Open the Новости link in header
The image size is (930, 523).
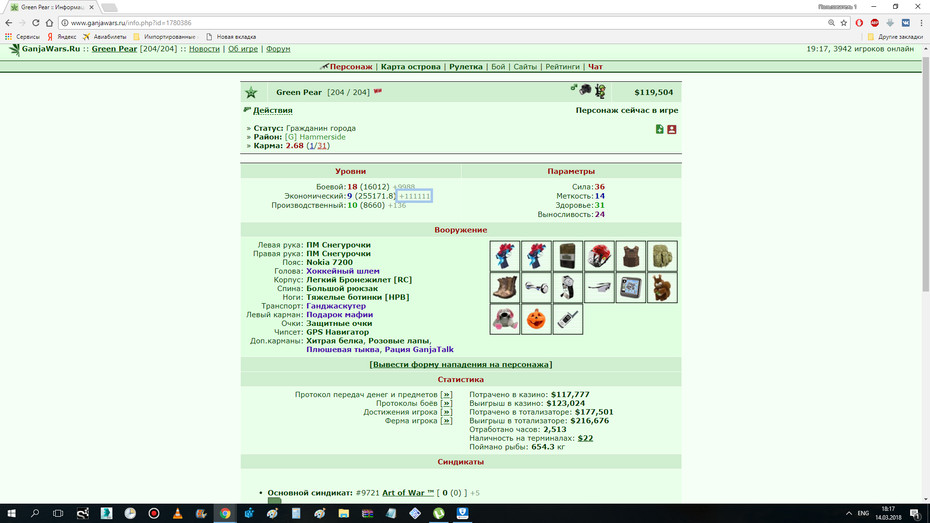pos(204,49)
